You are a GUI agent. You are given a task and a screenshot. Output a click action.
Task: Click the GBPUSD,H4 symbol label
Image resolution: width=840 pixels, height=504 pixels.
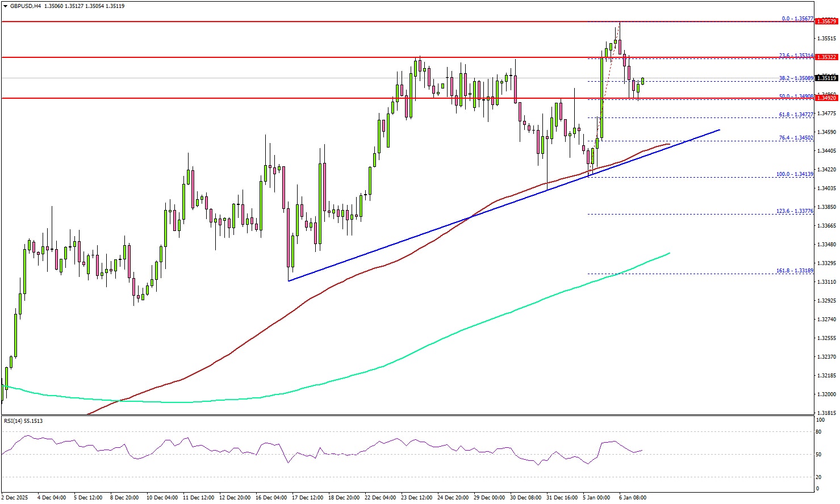pos(25,6)
